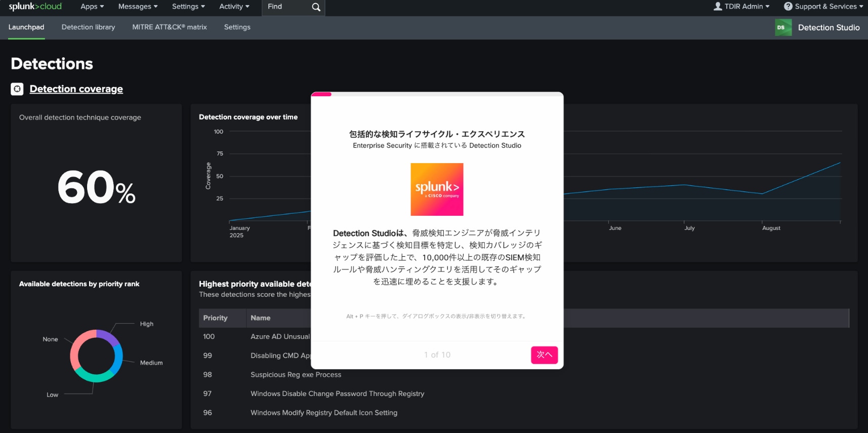This screenshot has height=433, width=868.
Task: Open the Activity dropdown
Action: pos(234,7)
